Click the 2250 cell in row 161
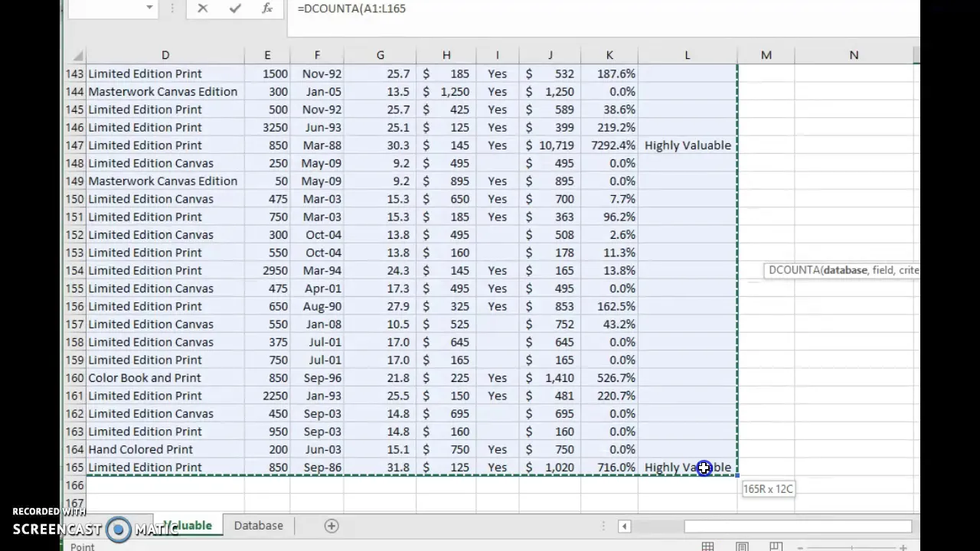This screenshot has width=980, height=551. coord(267,396)
